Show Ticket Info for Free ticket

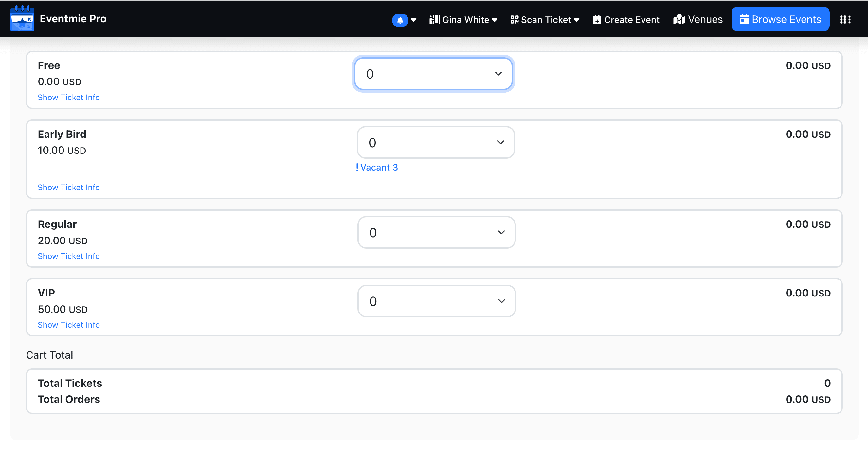pos(69,97)
